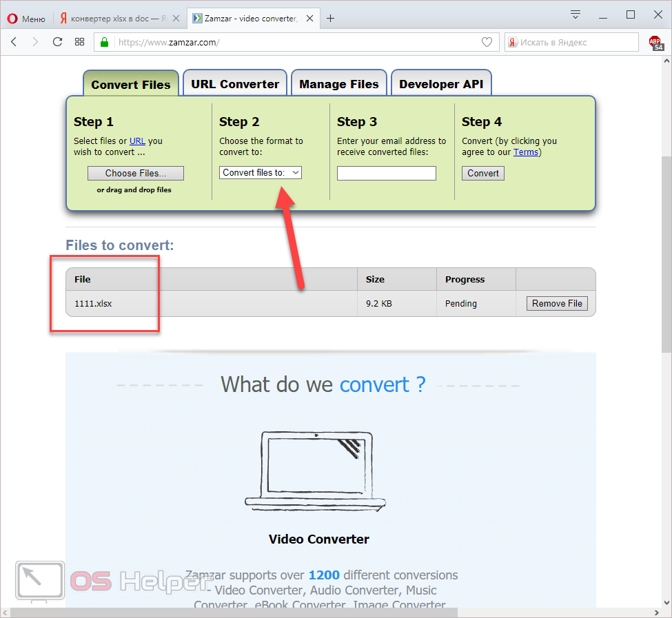The image size is (672, 618).
Task: Open a new tab with plus icon
Action: pyautogui.click(x=330, y=19)
